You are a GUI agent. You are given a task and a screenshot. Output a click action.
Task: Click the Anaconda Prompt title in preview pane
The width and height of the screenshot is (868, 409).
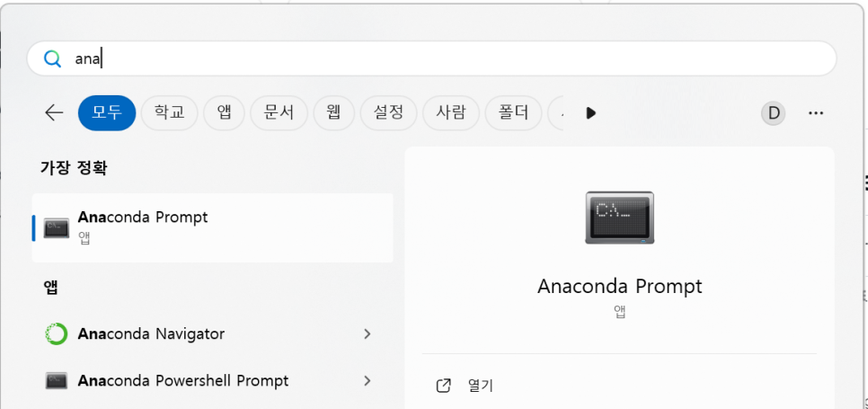tap(619, 286)
